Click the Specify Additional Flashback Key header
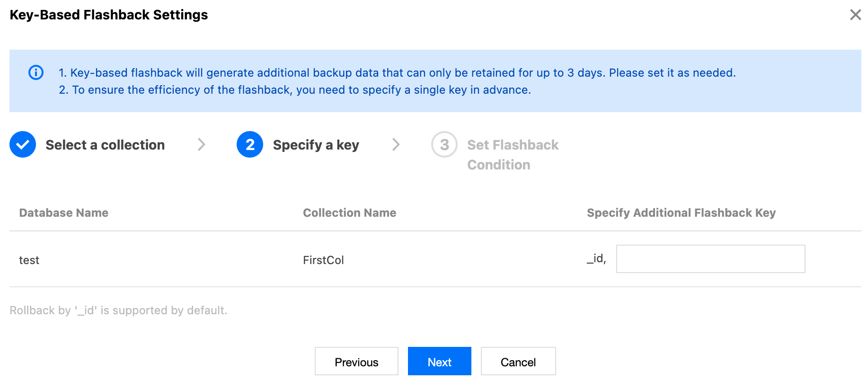Viewport: 868px width, 389px height. 681,213
